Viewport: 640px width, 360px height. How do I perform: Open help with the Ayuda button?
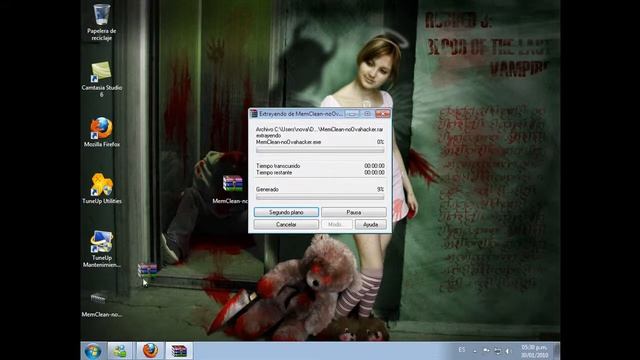pyautogui.click(x=370, y=224)
